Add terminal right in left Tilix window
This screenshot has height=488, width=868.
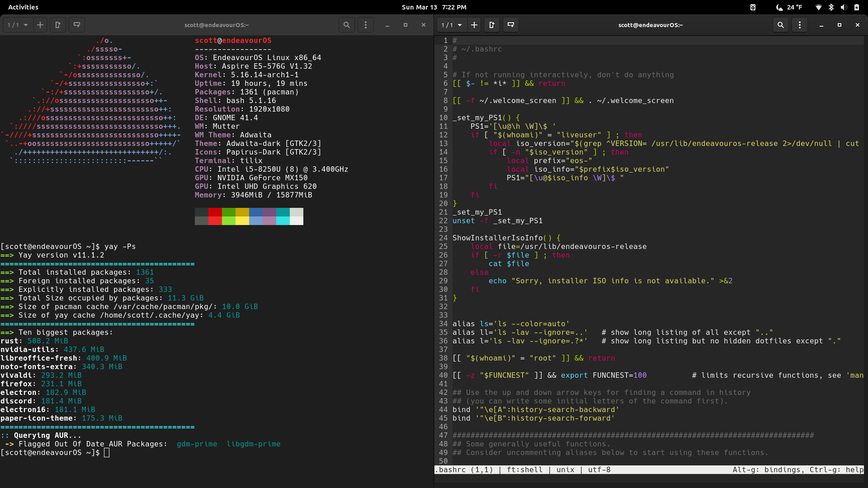click(x=58, y=25)
